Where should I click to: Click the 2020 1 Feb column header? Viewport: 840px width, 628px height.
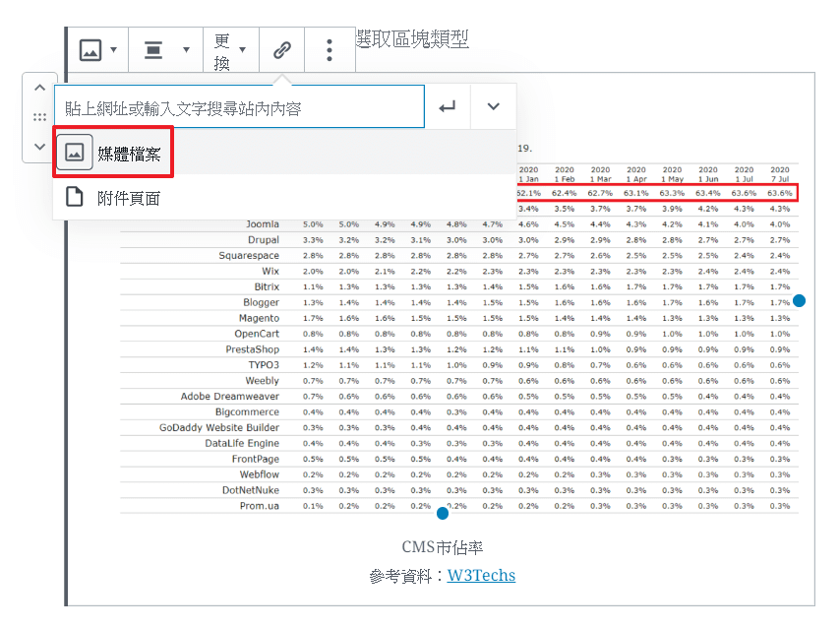[565, 174]
